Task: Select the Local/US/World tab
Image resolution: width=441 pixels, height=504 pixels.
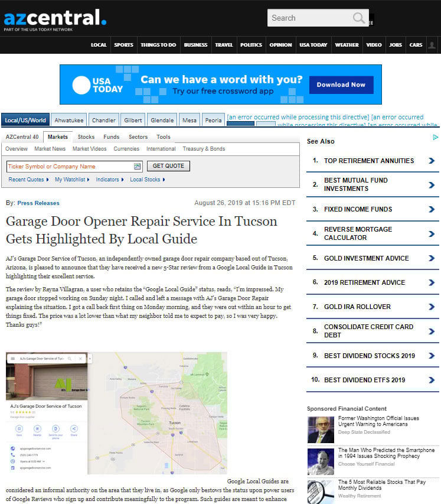Action: click(25, 120)
